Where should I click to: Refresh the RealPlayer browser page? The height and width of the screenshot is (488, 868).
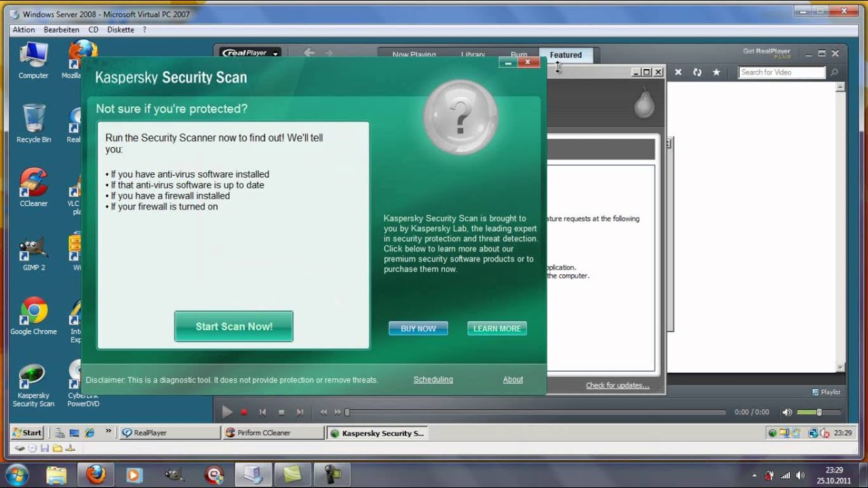[697, 72]
